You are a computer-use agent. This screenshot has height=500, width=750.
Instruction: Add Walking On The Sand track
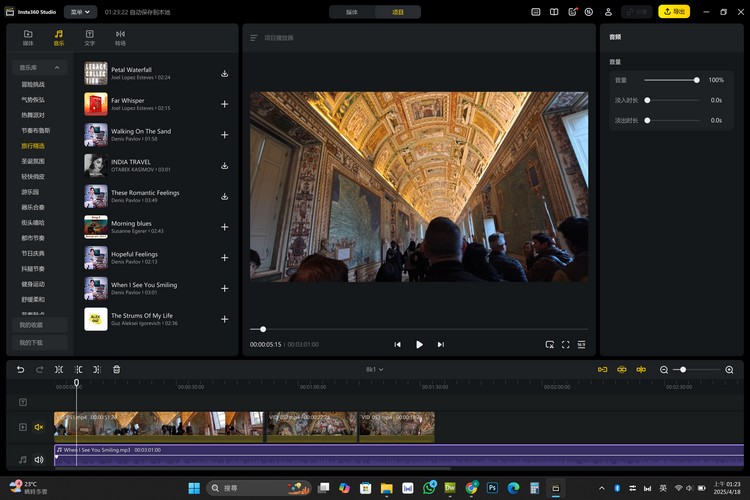[224, 135]
